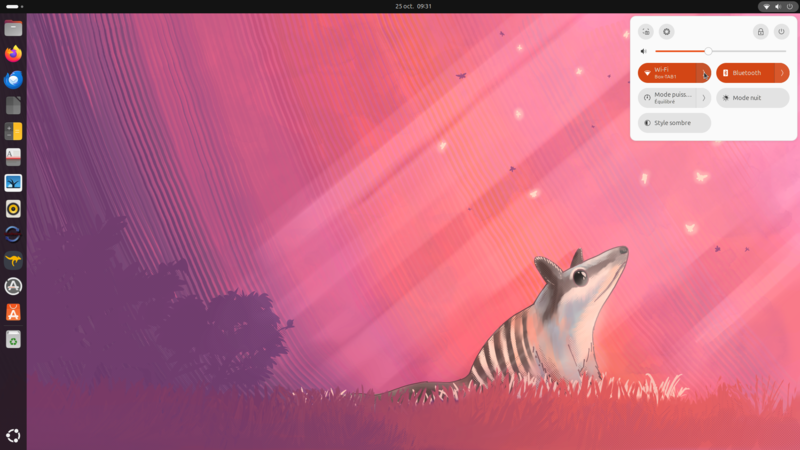
Task: Launch the kangaroo icon app in dock
Action: (13, 260)
